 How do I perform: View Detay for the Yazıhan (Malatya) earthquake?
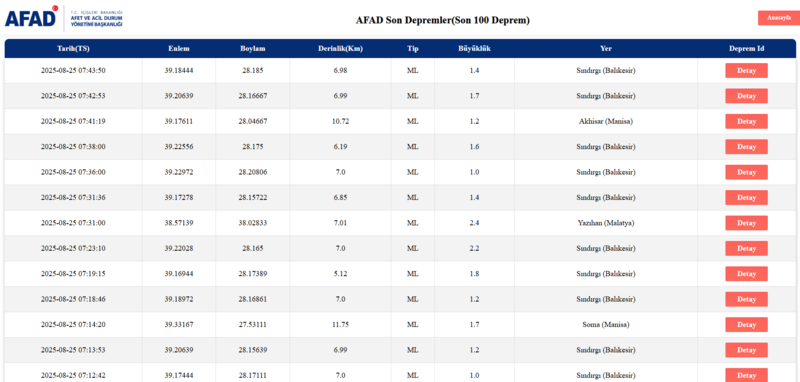click(x=746, y=223)
